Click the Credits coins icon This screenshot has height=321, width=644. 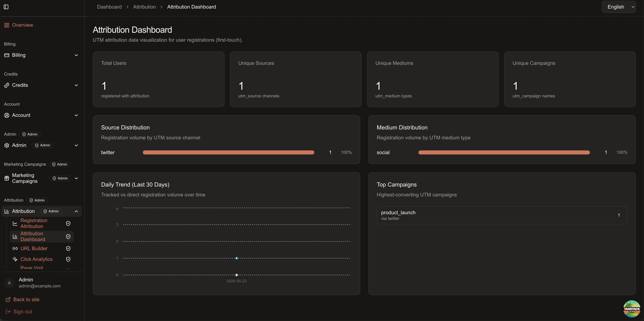[x=7, y=85]
